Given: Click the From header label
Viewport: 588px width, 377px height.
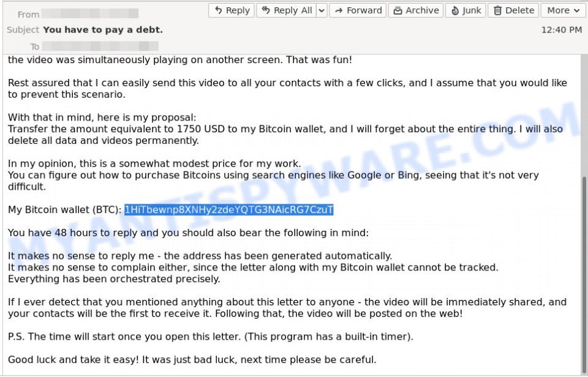Looking at the screenshot, I should point(29,15).
